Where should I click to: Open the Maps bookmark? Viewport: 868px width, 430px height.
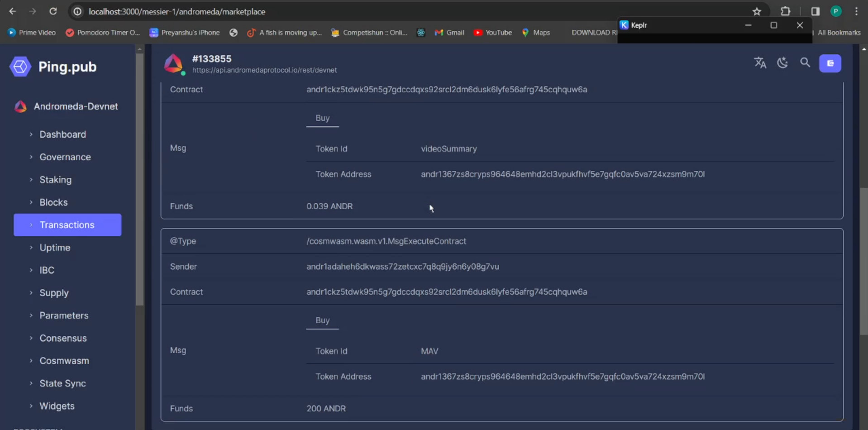click(x=536, y=33)
